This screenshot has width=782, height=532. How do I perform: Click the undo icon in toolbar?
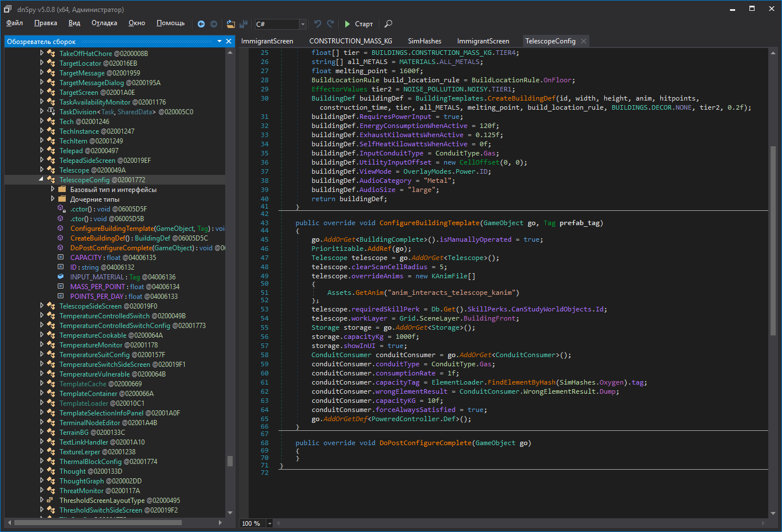click(318, 24)
